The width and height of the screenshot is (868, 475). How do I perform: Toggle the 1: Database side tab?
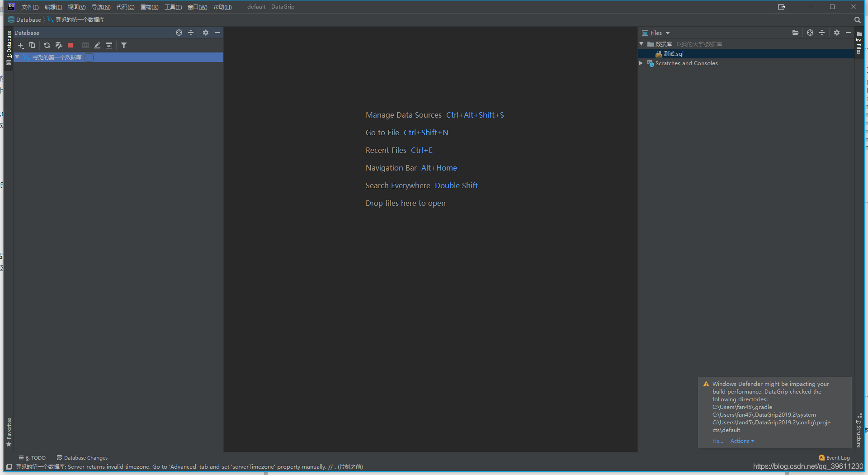tap(9, 48)
